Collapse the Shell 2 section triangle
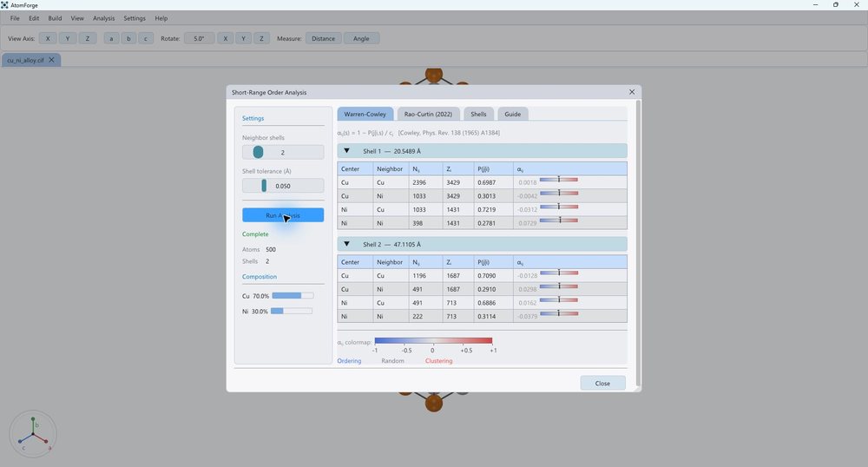 346,244
